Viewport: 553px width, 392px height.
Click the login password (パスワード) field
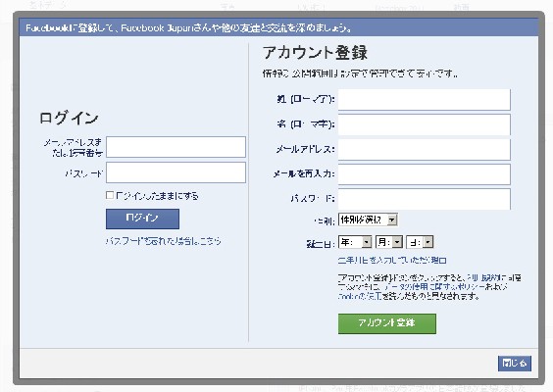(x=176, y=172)
